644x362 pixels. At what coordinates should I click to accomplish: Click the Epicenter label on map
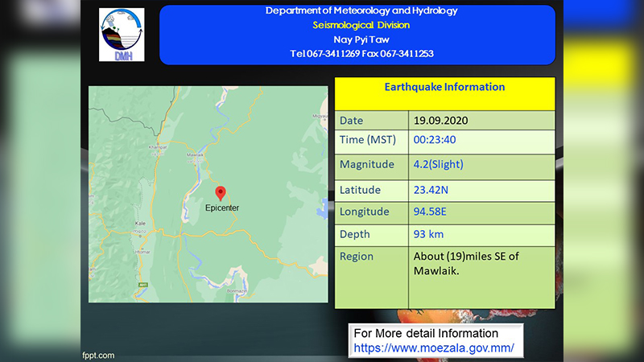pyautogui.click(x=222, y=208)
